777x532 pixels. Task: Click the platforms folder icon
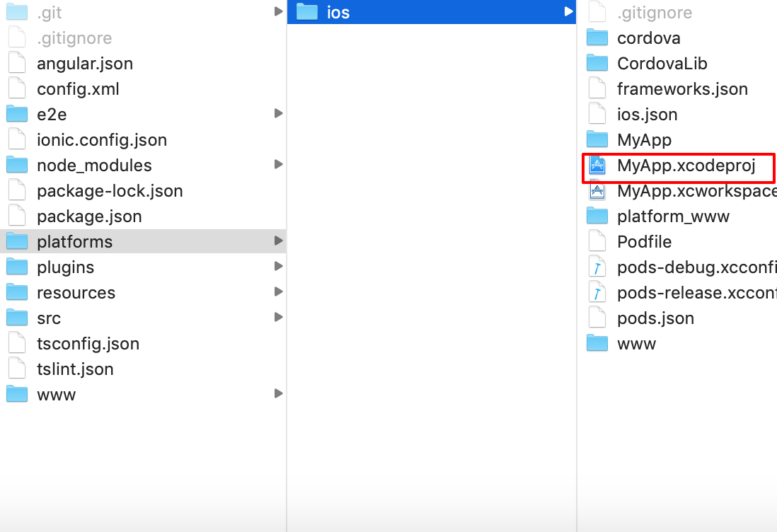tap(17, 242)
